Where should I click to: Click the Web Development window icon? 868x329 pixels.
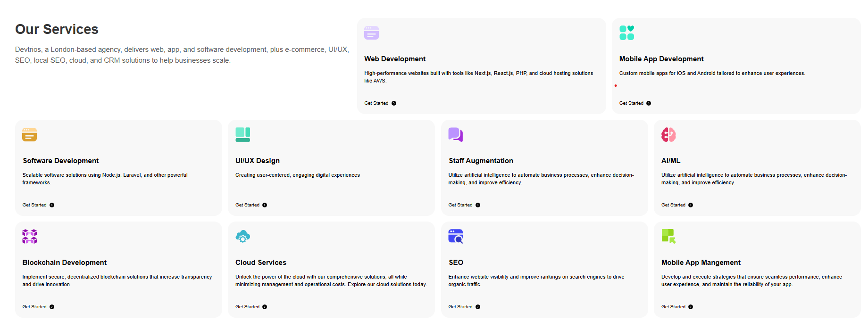pos(371,33)
